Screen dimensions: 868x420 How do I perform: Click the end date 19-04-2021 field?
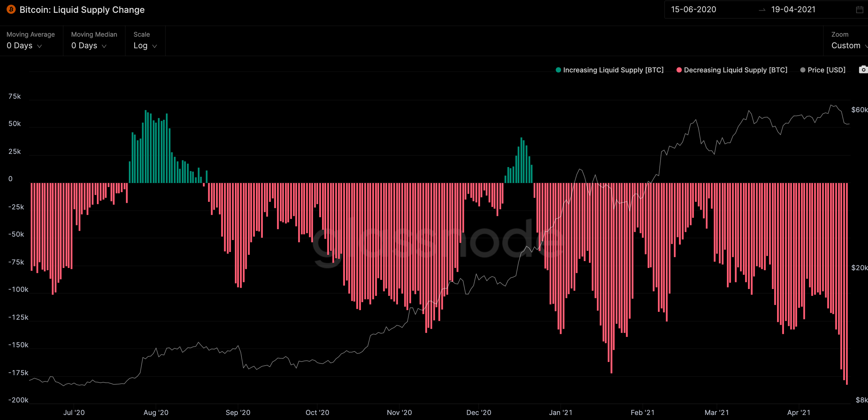(x=793, y=9)
